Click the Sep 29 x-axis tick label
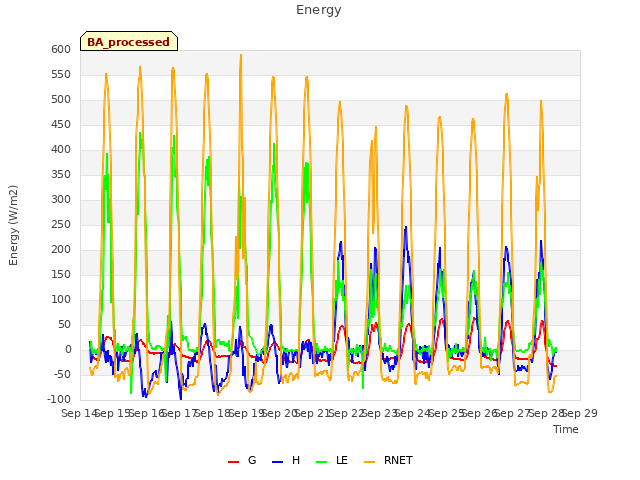 (580, 413)
